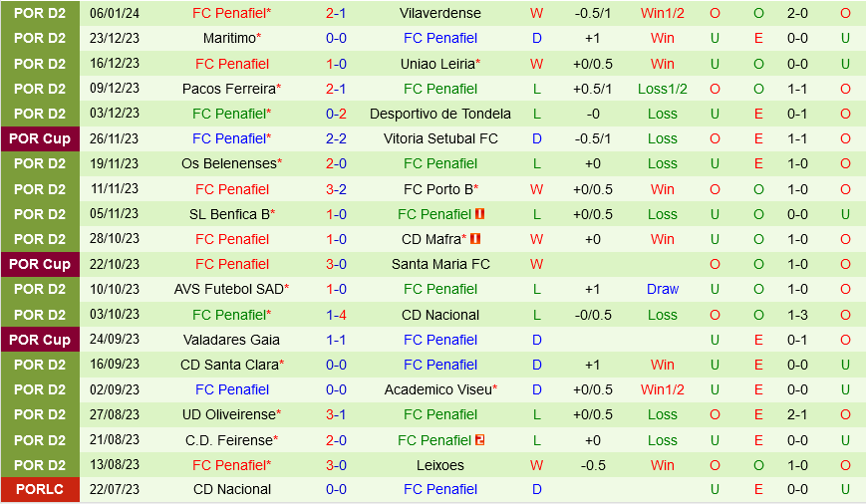Click the two-red-cards icon in the C.D. Feirense row

479,440
